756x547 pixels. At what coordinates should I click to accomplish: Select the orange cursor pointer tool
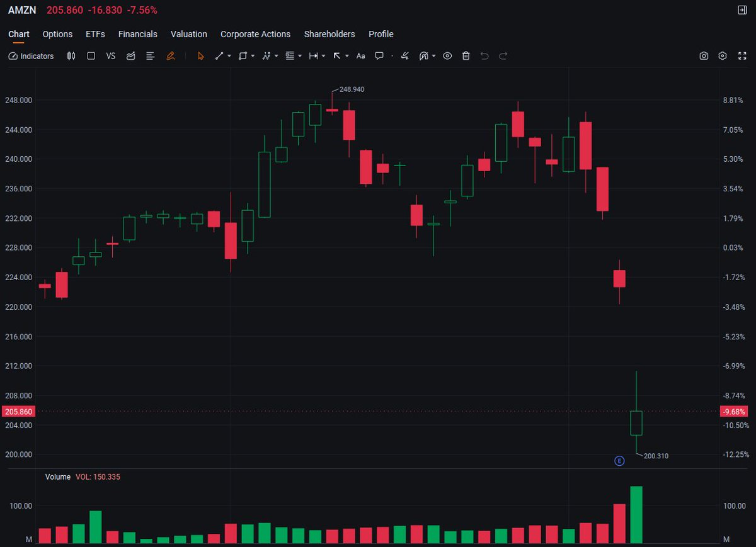pyautogui.click(x=201, y=56)
